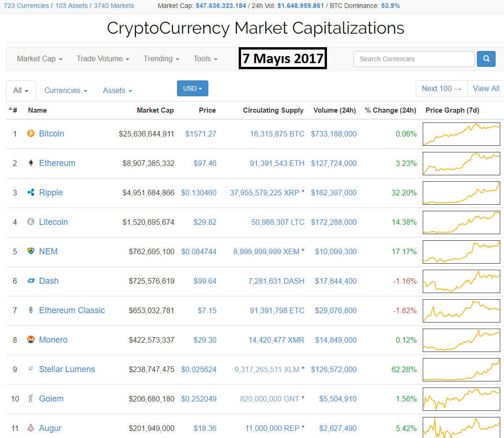Click the Litecoin logo icon
The image size is (504, 438).
[31, 222]
